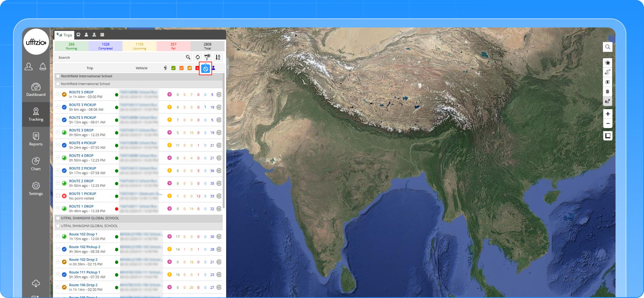Check the bold UTPAL SHANGHVI GLOBAL SCHOOL checkbox
The image size is (644, 298).
click(58, 218)
